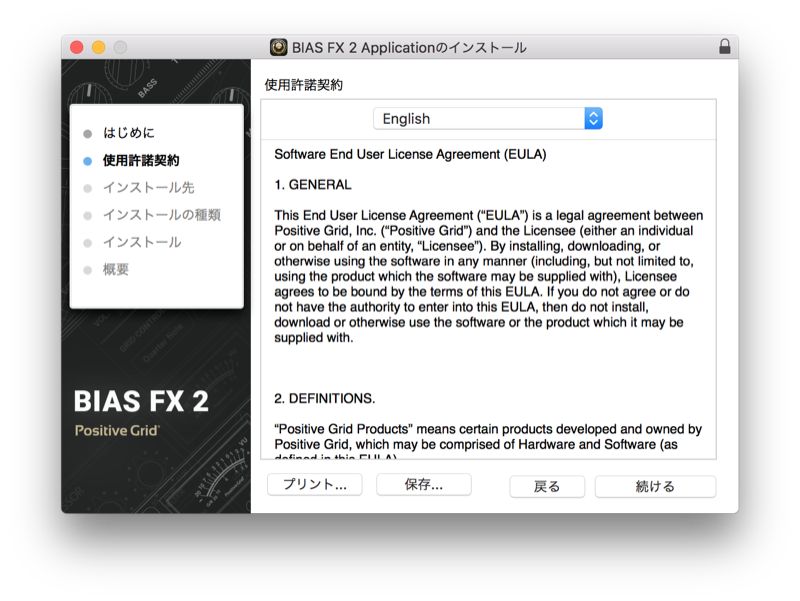Click the lock icon in the title bar

tap(724, 47)
